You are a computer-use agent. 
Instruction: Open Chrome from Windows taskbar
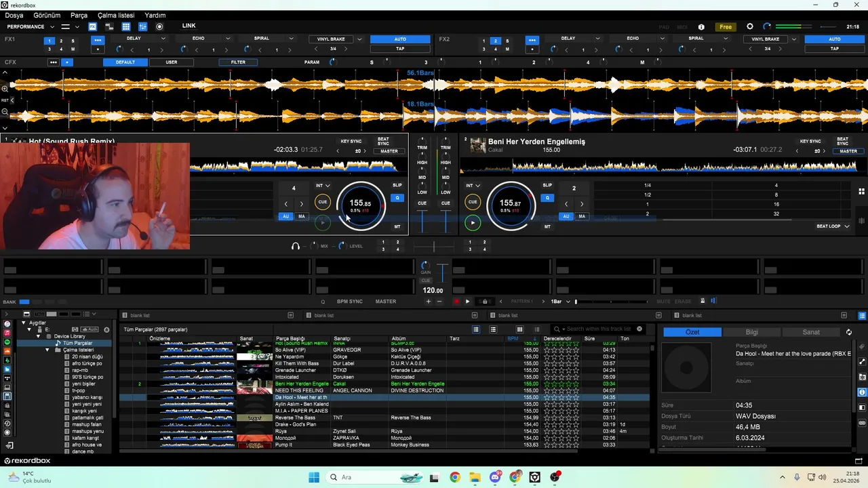(455, 477)
